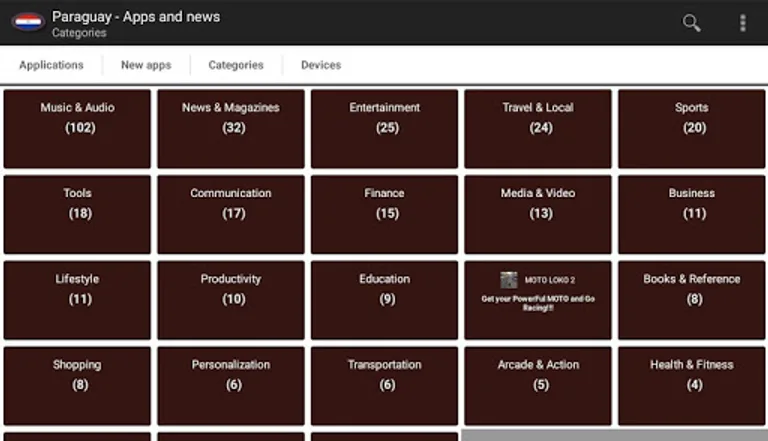This screenshot has height=441, width=768.
Task: Open the Sports category tile
Action: click(692, 129)
